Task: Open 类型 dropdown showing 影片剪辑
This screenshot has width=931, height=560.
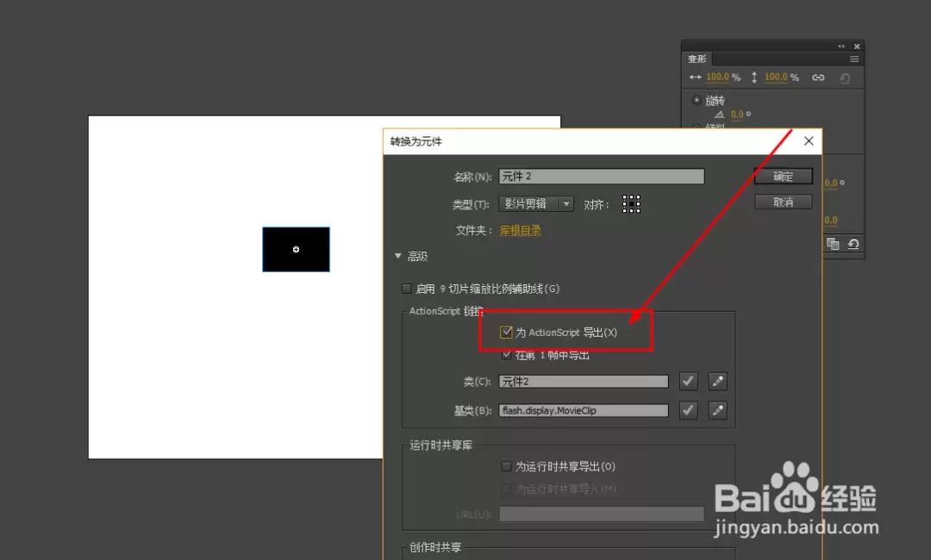Action: click(x=536, y=204)
